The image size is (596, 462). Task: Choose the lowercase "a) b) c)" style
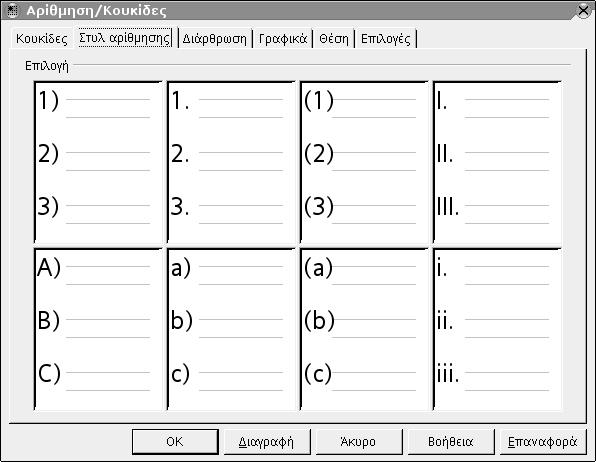231,329
